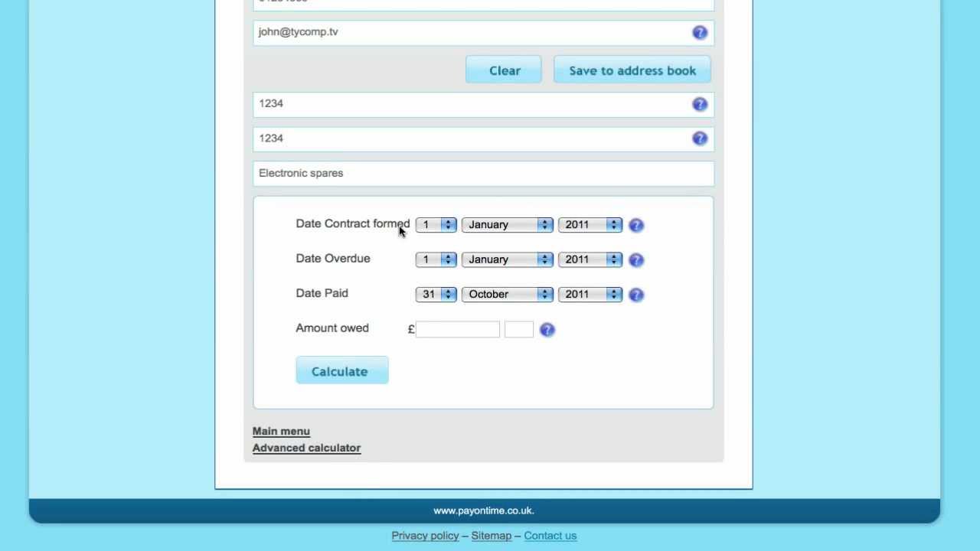Screen dimensions: 980x551
Task: Open help icon next to Amount owed
Action: [x=547, y=330]
